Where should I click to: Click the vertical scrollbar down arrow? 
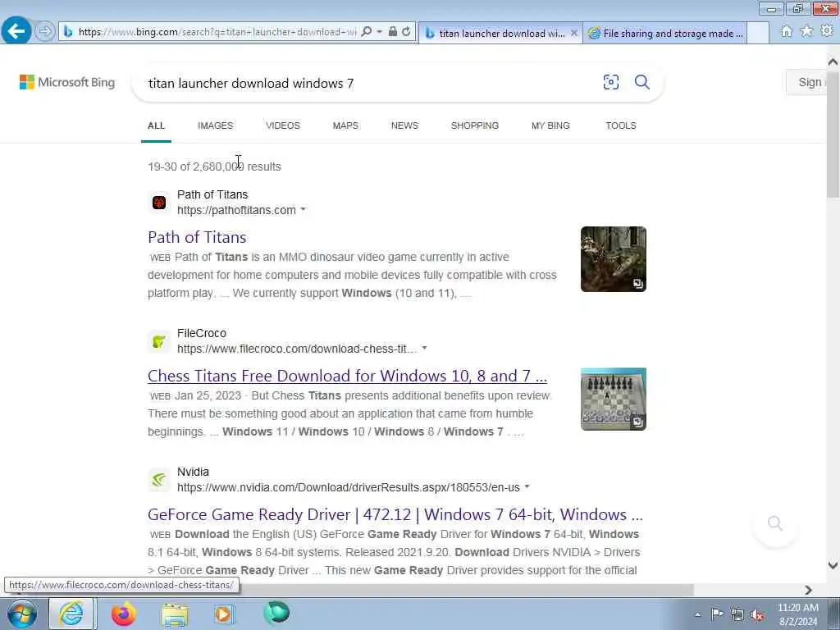[833, 566]
